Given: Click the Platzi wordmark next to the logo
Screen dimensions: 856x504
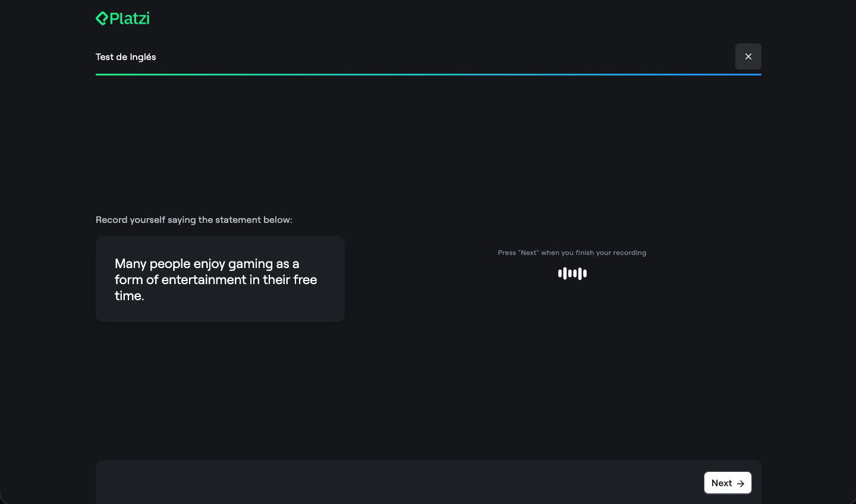Looking at the screenshot, I should pos(130,18).
